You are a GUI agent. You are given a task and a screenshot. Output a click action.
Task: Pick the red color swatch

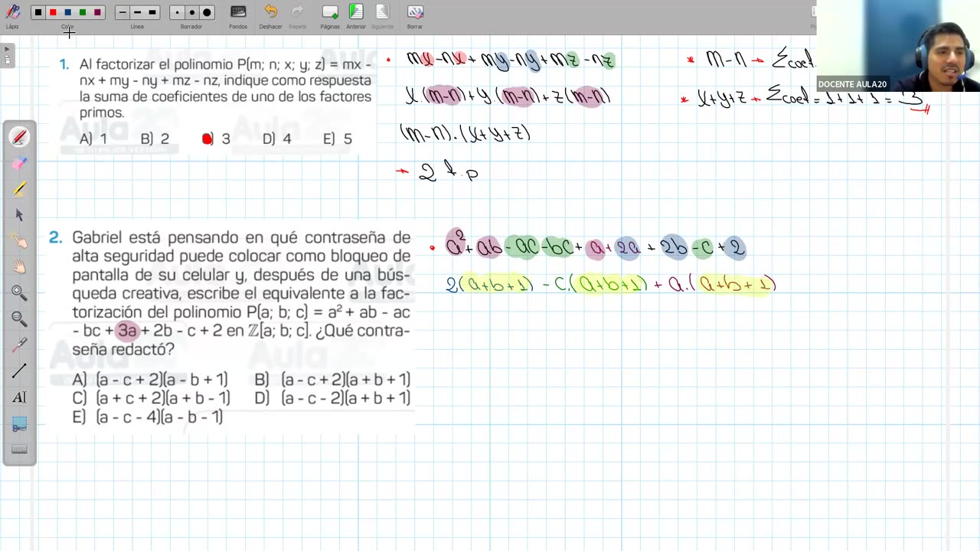click(53, 12)
